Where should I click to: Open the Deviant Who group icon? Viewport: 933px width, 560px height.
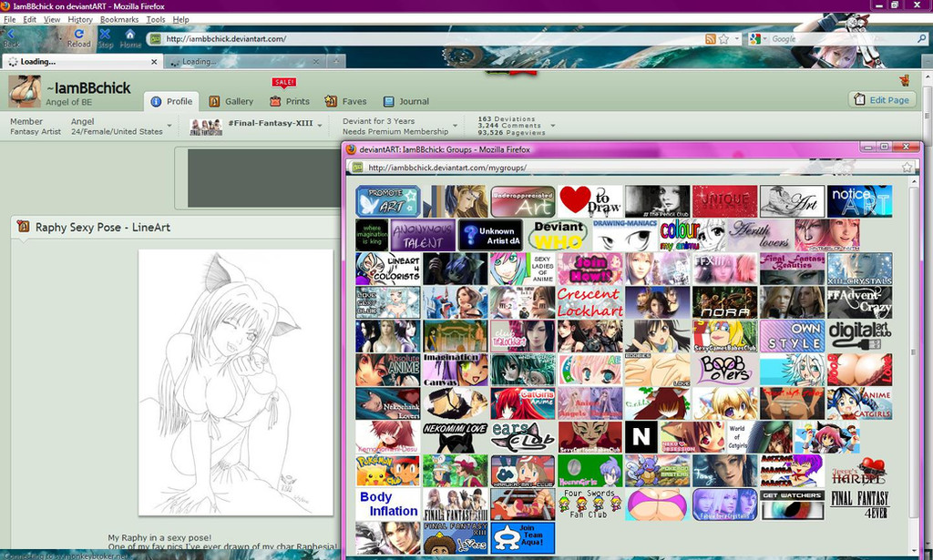tap(558, 235)
